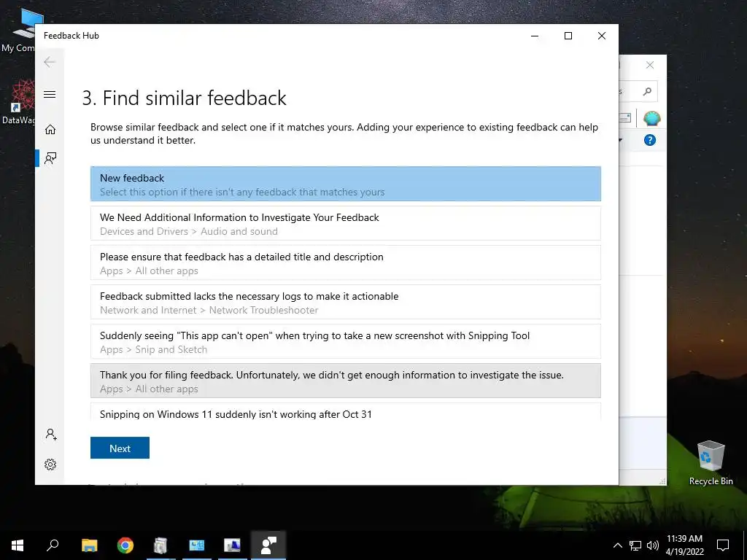This screenshot has height=560, width=747.
Task: Select 'Snipping on Windows 11 suddenly isn't working' entry
Action: point(345,412)
